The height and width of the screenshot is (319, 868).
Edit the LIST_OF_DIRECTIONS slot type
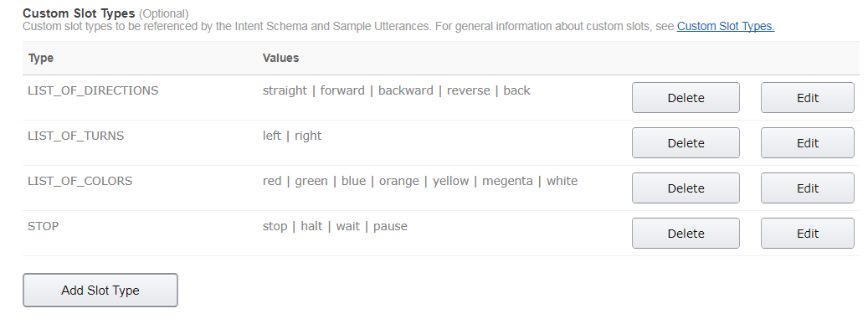807,97
